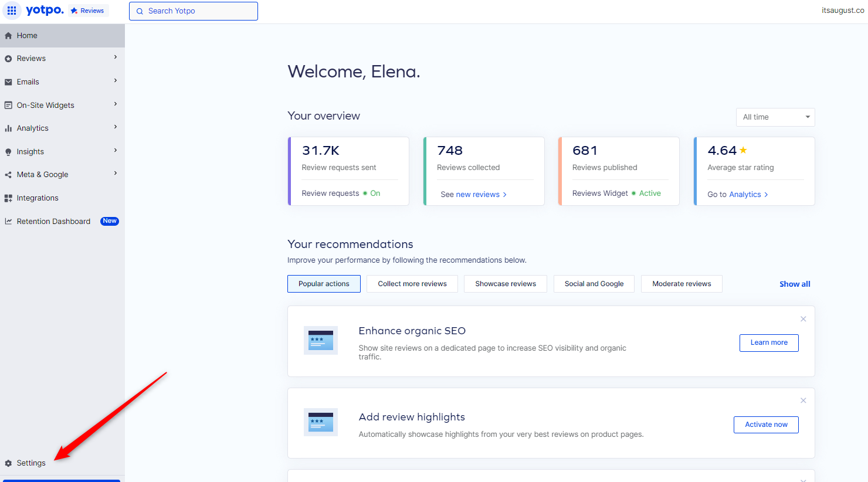The width and height of the screenshot is (868, 482).
Task: Click the yellow star next to 4.64
Action: [743, 150]
